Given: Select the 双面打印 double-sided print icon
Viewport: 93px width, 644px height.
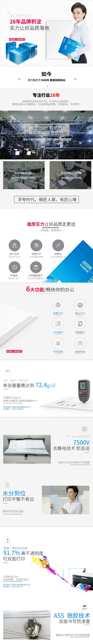Looking at the screenshot, I should tap(36, 245).
